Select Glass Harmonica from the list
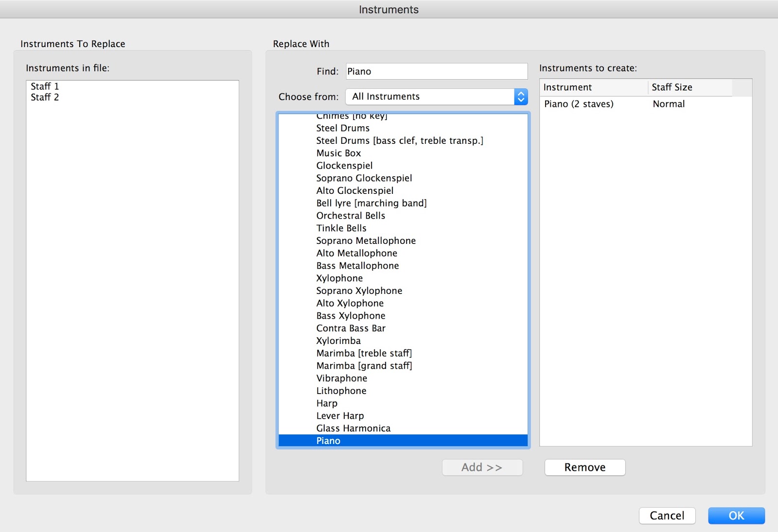Image resolution: width=778 pixels, height=532 pixels. pyautogui.click(x=353, y=428)
